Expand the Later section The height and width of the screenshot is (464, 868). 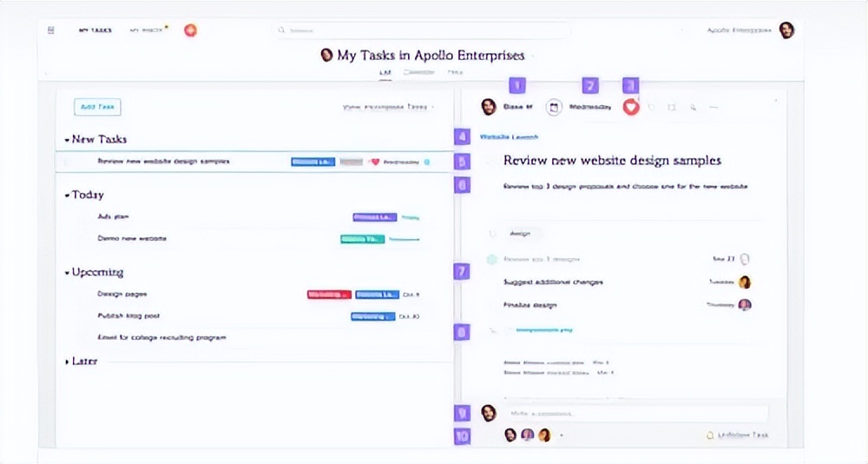click(x=67, y=361)
